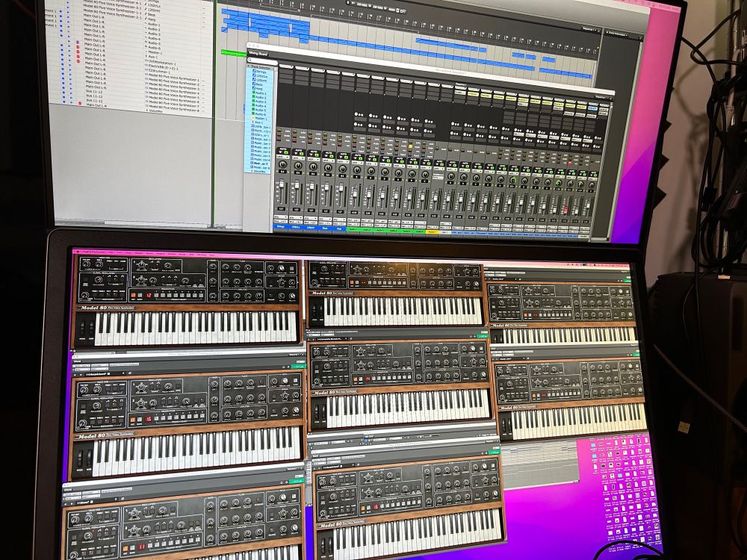Select the UVIWorkstation-1 track in the Tracks list
Screen dimensions: 747x560
[x=162, y=63]
